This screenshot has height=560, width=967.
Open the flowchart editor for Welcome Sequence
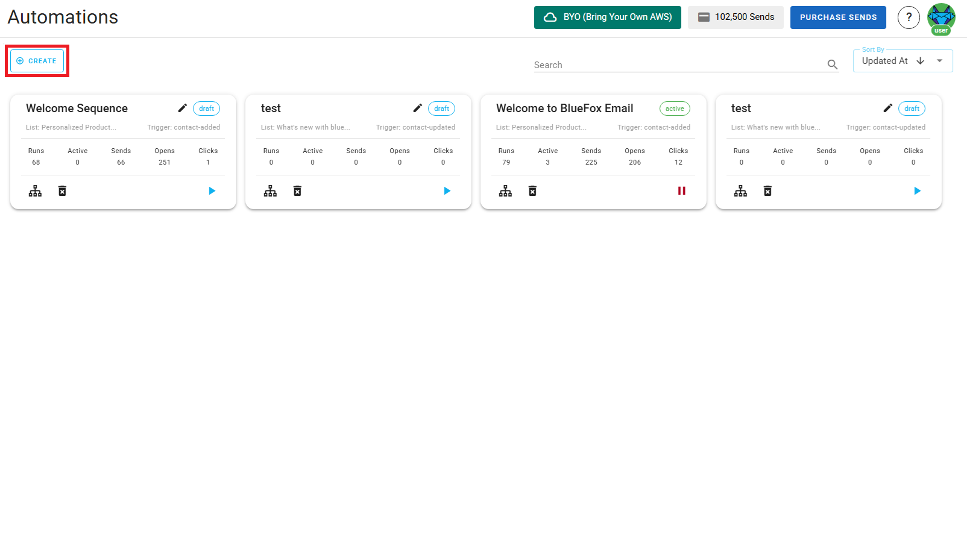pos(35,190)
